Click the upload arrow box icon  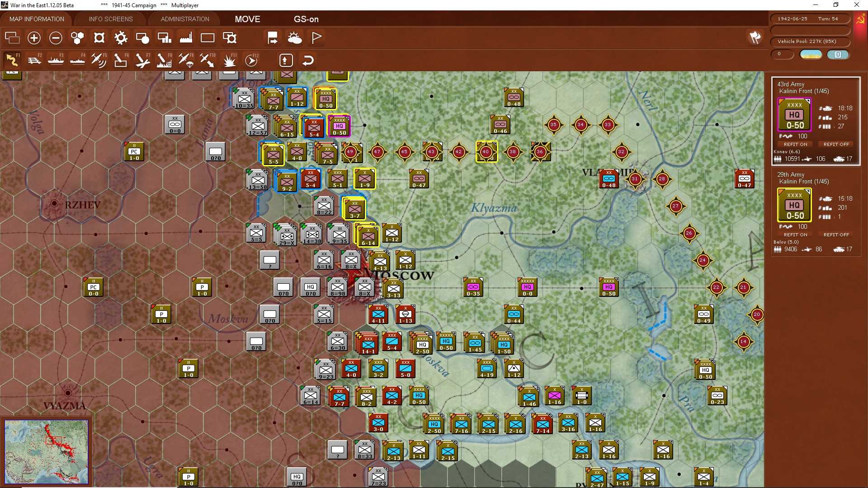click(286, 60)
